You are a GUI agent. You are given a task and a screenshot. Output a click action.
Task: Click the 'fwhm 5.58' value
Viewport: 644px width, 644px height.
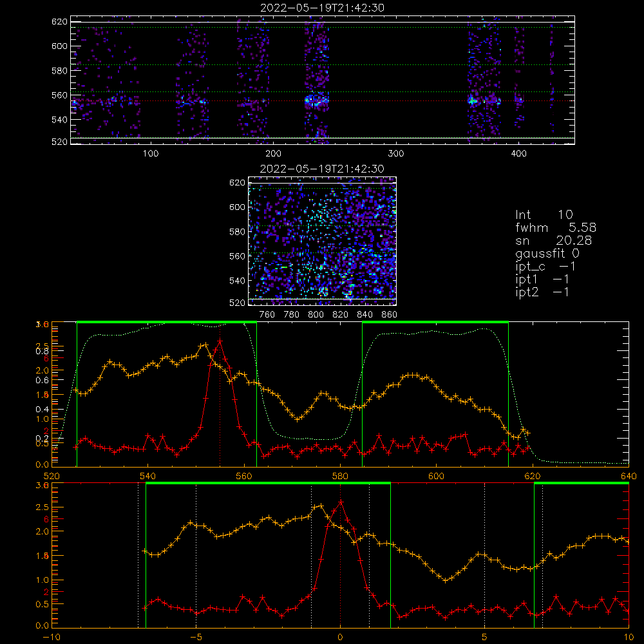(x=556, y=227)
